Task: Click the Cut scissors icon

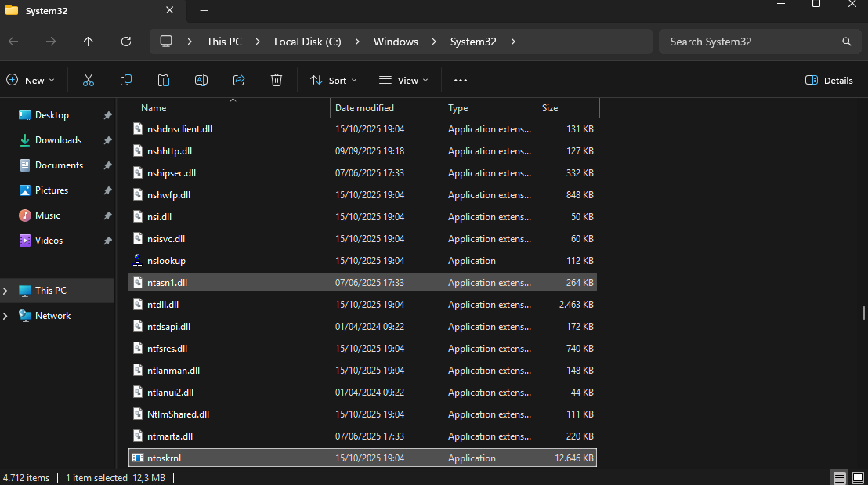Action: coord(88,80)
